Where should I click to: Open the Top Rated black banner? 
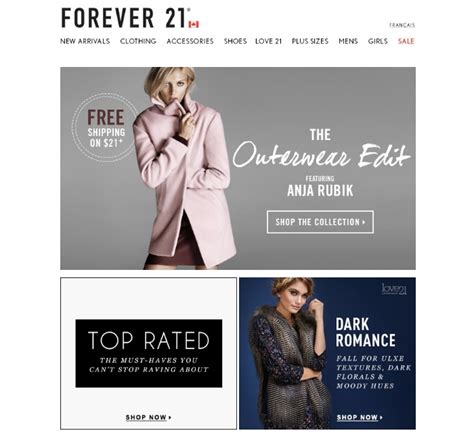[149, 353]
